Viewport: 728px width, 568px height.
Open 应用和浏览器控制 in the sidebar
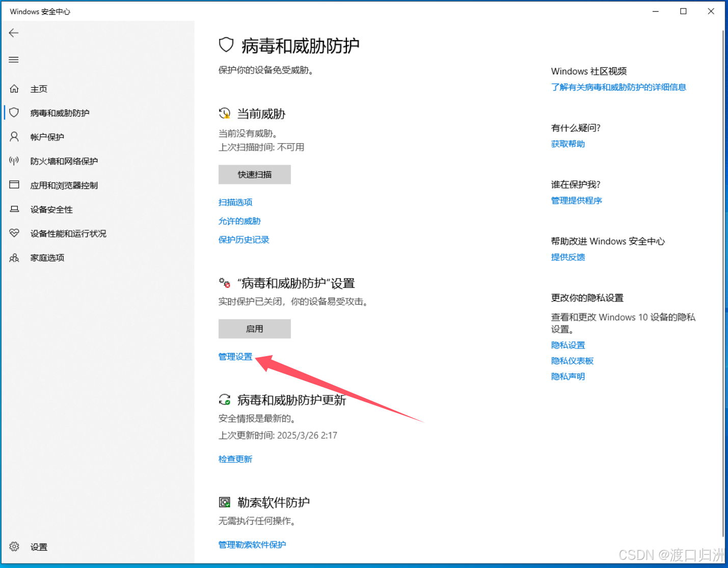[64, 185]
